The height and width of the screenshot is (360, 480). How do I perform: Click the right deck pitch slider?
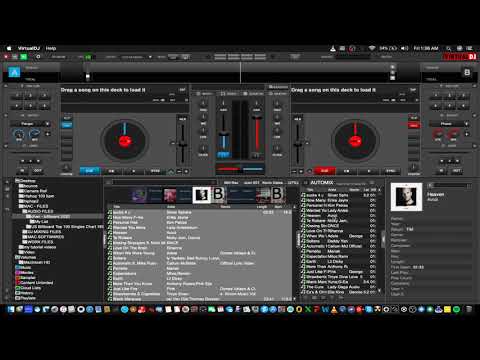pyautogui.click(x=298, y=145)
